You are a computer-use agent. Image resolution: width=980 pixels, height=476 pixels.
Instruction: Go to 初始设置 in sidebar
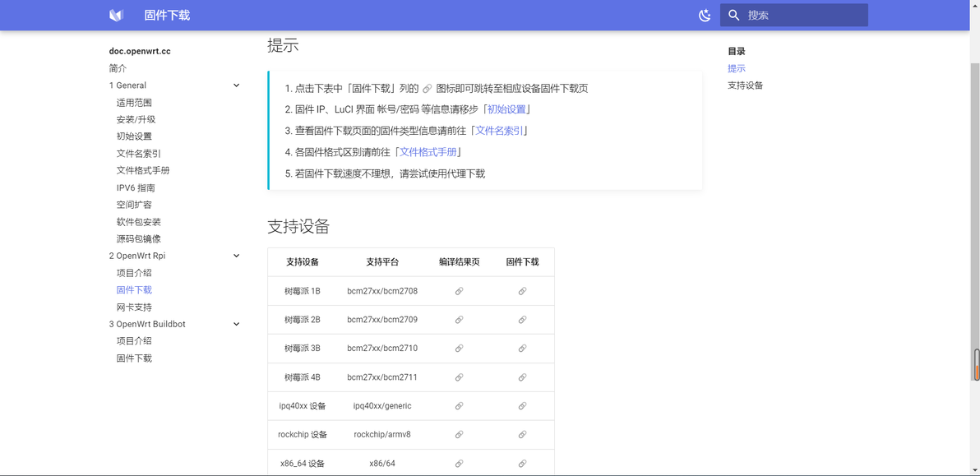[x=134, y=136]
